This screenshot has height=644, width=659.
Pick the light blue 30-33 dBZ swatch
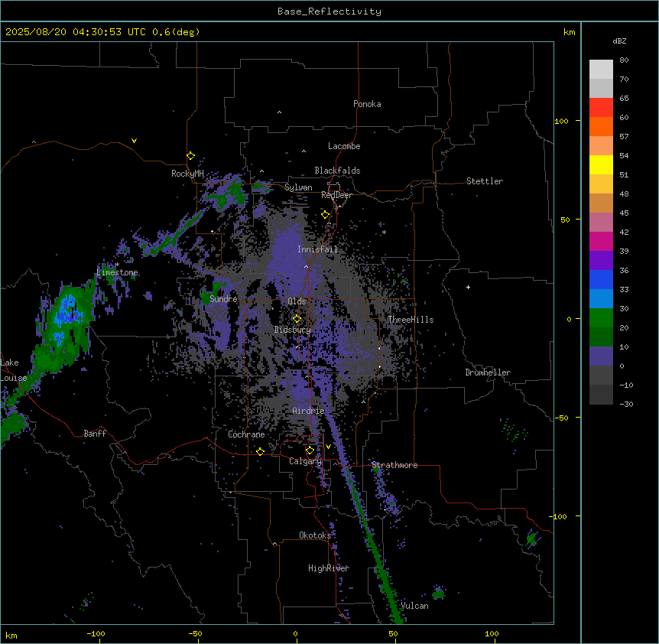coord(601,298)
